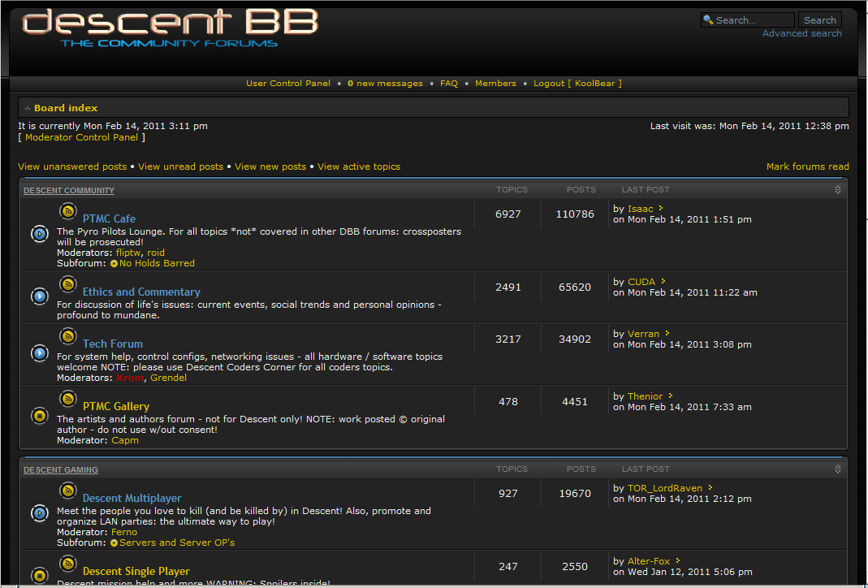The image size is (868, 588).
Task: View latest post arrow next to Verran
Action: 667,333
